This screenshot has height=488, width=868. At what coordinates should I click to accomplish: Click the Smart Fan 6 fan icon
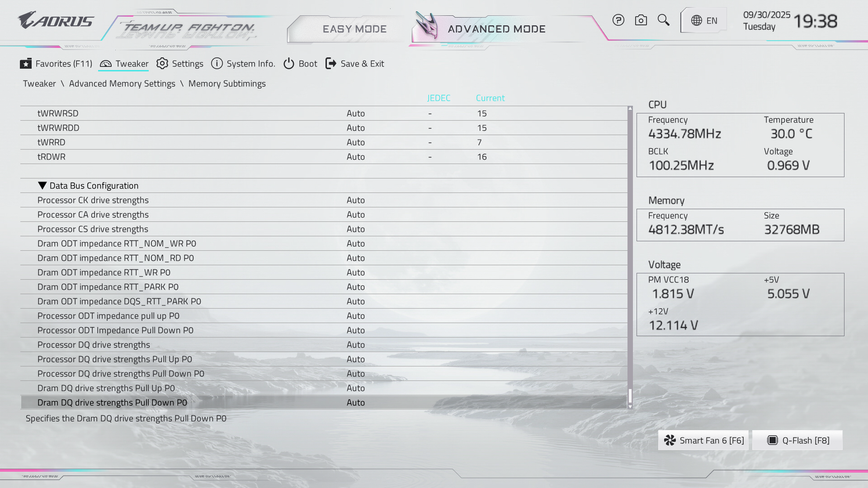(x=670, y=440)
